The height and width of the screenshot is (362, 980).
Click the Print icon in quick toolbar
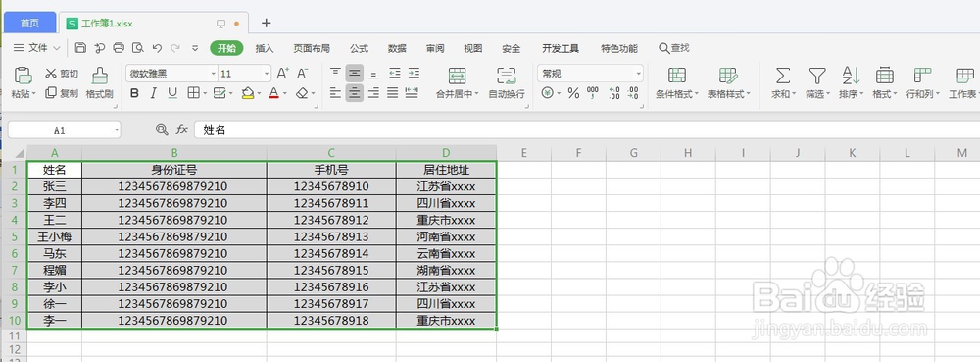tap(119, 48)
